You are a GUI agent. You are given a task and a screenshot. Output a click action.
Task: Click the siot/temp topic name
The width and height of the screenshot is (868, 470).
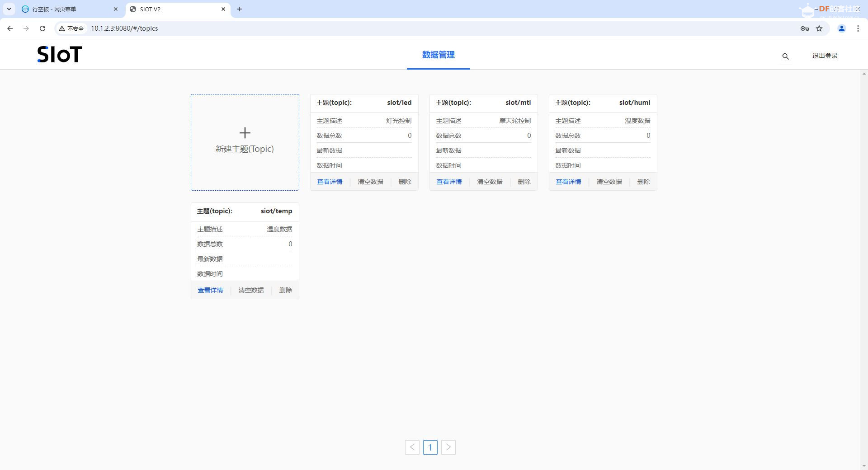pyautogui.click(x=277, y=211)
